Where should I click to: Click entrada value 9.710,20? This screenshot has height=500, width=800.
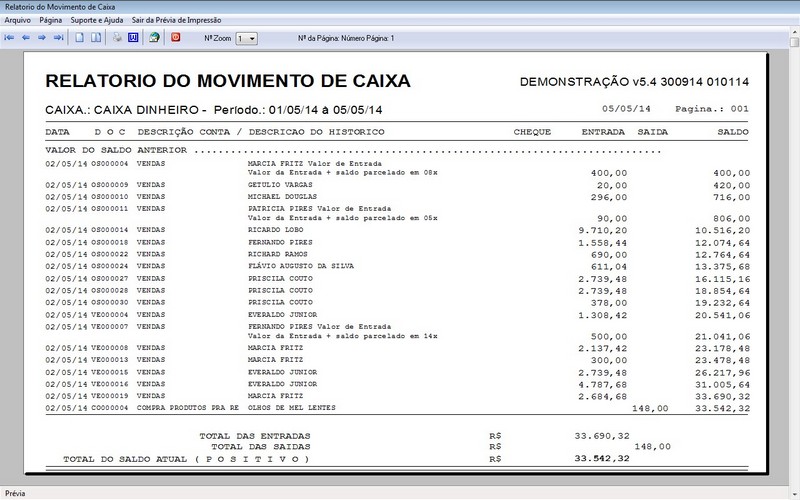pyautogui.click(x=603, y=231)
